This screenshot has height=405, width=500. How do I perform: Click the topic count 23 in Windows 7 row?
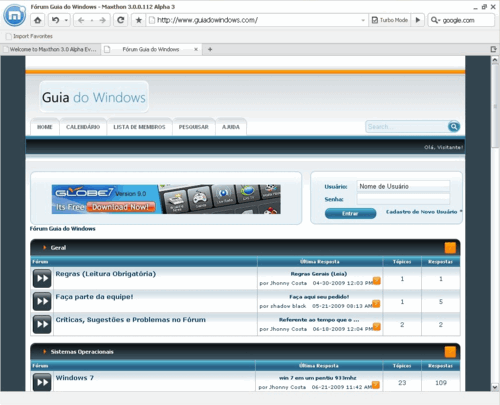(402, 383)
